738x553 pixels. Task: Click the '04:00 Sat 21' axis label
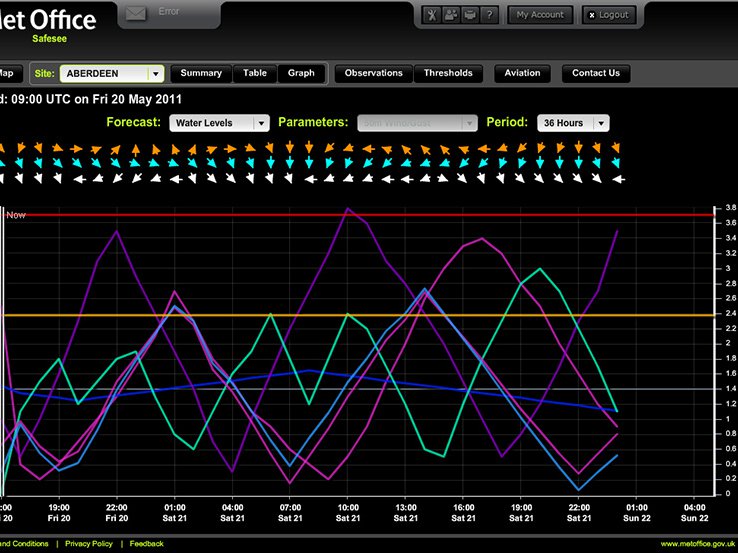pos(233,513)
